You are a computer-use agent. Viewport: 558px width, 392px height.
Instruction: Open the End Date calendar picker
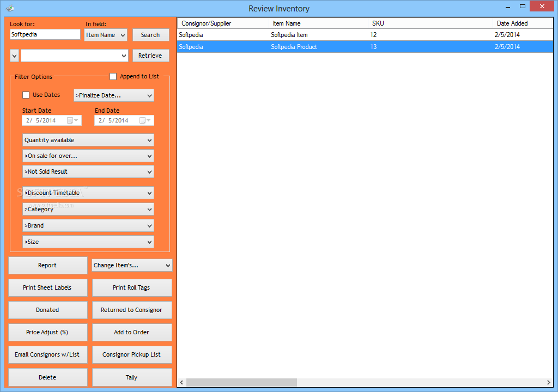pos(145,120)
